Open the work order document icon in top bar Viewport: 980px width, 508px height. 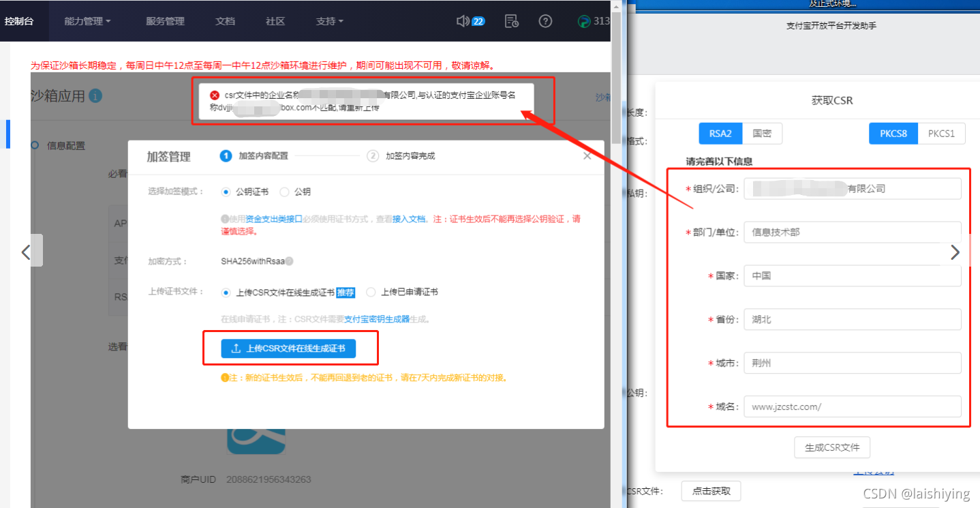pos(512,21)
